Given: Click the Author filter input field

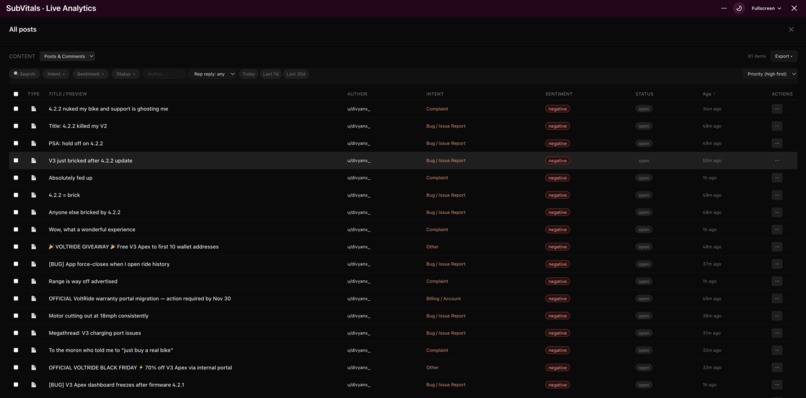Looking at the screenshot, I should 164,74.
